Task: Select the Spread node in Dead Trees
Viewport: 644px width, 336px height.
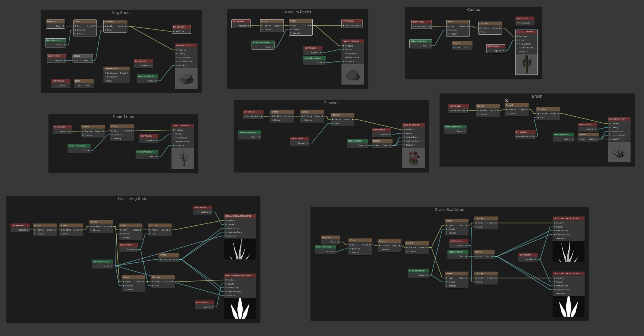Action: [x=93, y=131]
